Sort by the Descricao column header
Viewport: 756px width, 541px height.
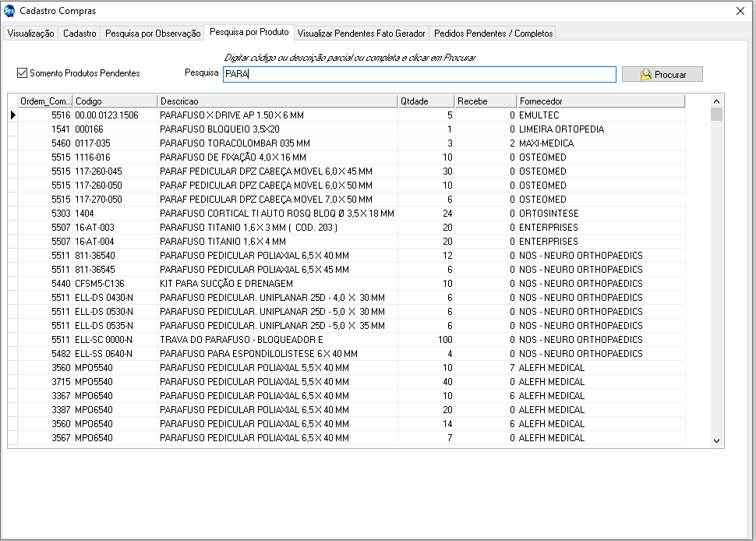coord(277,101)
